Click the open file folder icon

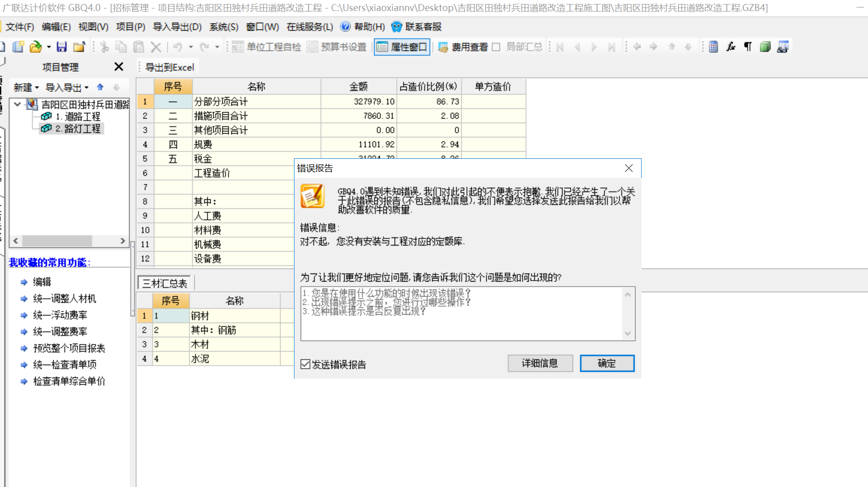pos(36,47)
